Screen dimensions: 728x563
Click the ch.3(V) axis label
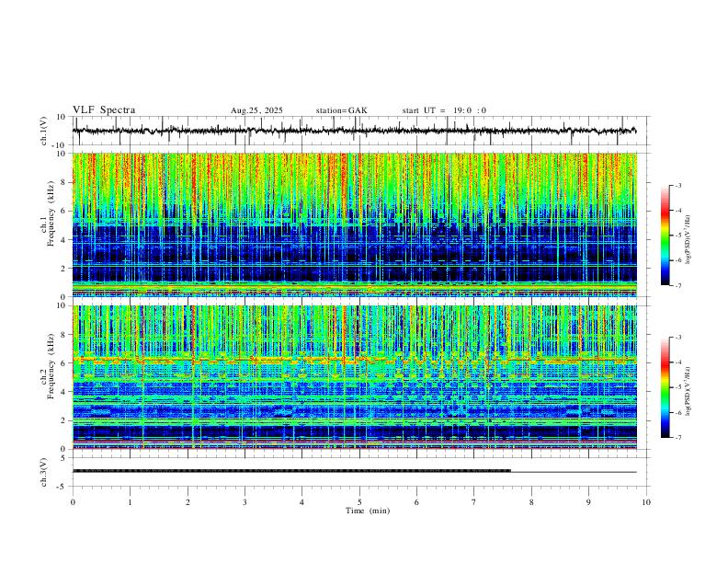44,472
